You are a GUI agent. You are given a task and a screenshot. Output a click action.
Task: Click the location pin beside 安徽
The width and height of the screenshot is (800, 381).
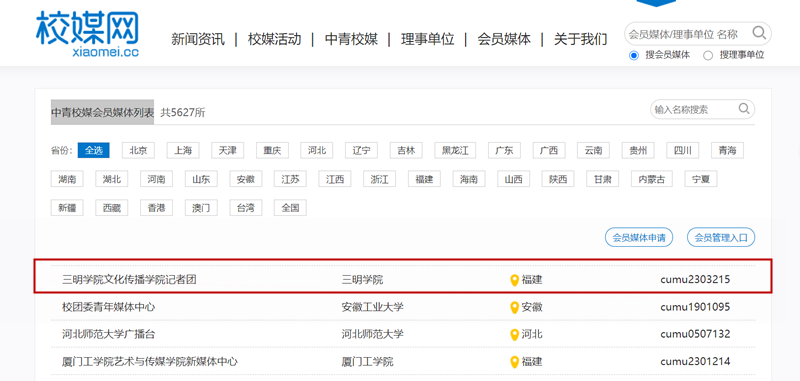(514, 308)
